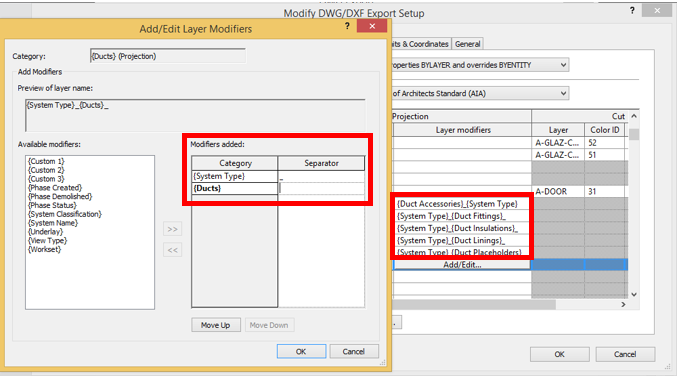The width and height of the screenshot is (678, 379).
Task: Click the Category field showing {Ducts} (Projection)
Action: [168, 56]
